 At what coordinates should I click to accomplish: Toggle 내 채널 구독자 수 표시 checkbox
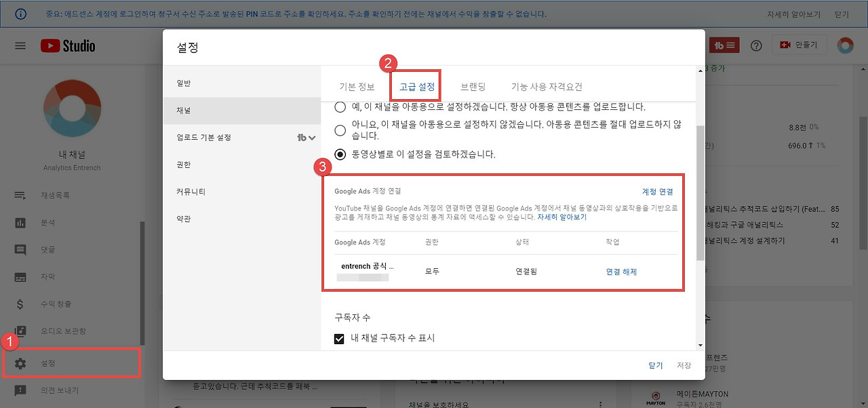click(340, 338)
